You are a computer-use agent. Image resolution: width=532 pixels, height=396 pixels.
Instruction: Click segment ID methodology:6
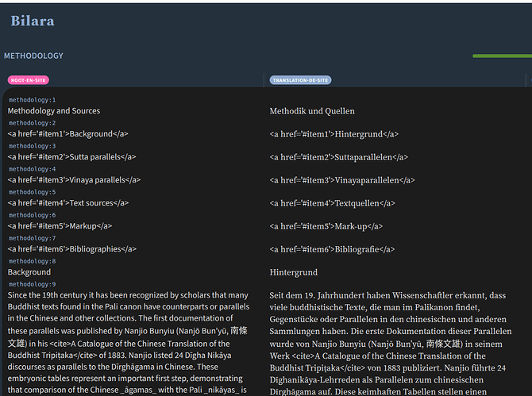click(x=32, y=215)
